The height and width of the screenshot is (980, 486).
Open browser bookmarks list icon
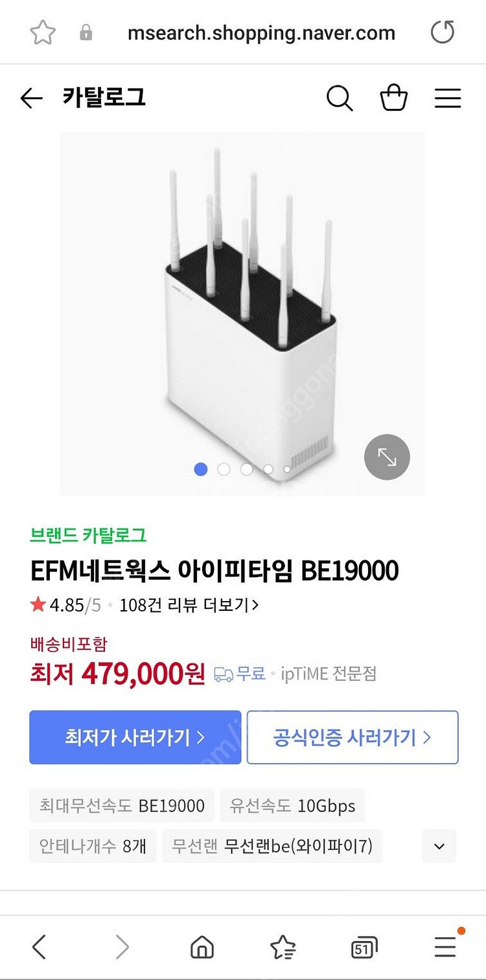[283, 948]
